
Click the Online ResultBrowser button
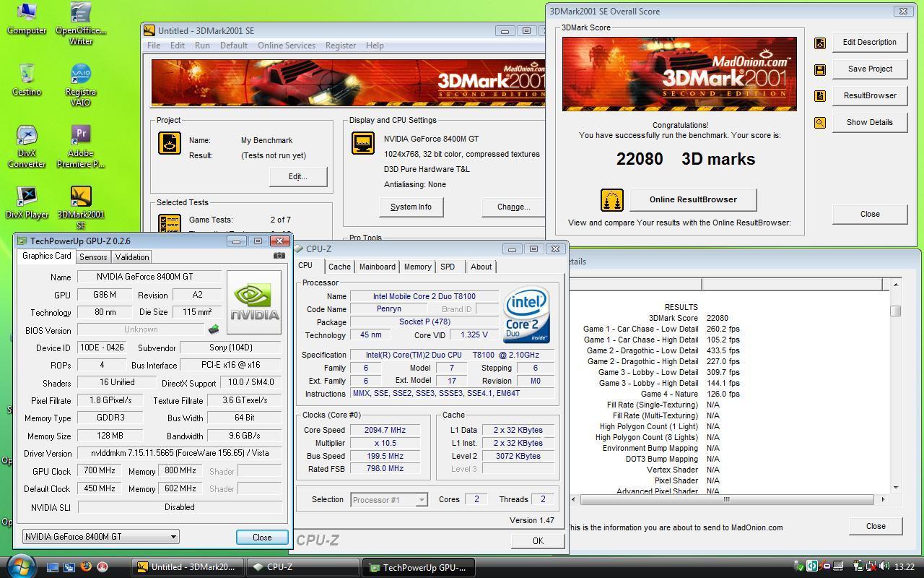(693, 199)
